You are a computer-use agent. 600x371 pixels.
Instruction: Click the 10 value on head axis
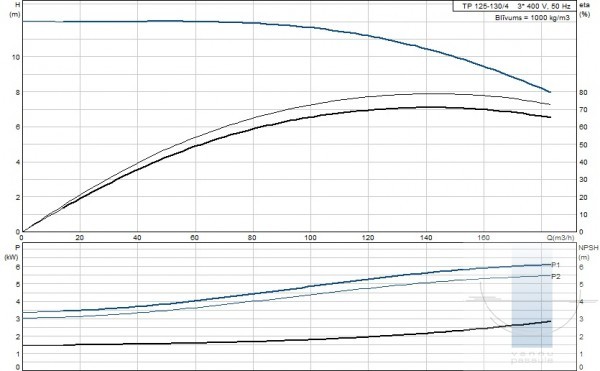(x=15, y=57)
